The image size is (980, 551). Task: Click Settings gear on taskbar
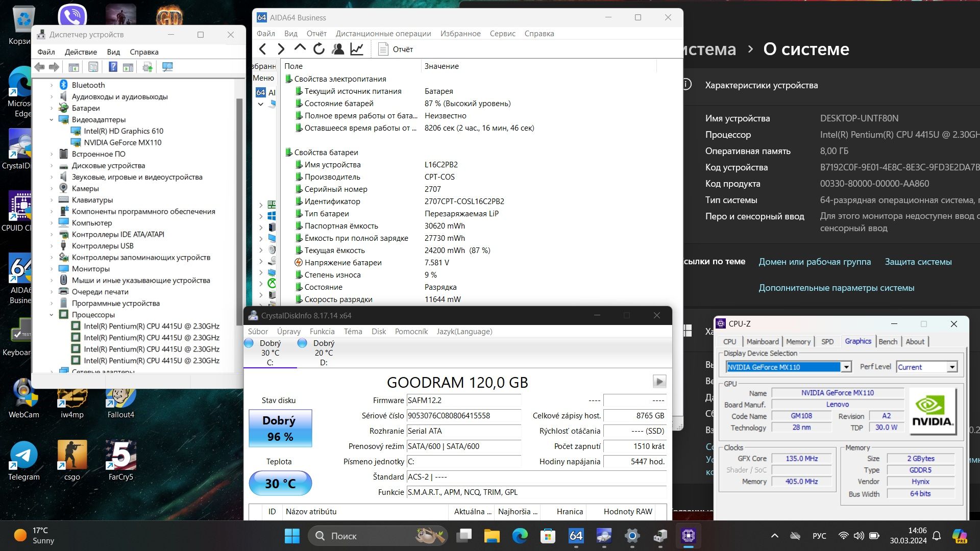coord(632,536)
